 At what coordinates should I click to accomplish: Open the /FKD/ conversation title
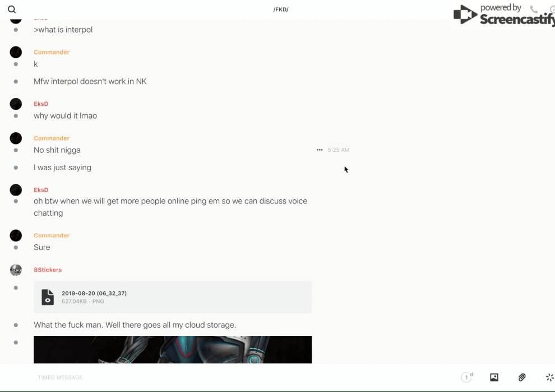281,10
